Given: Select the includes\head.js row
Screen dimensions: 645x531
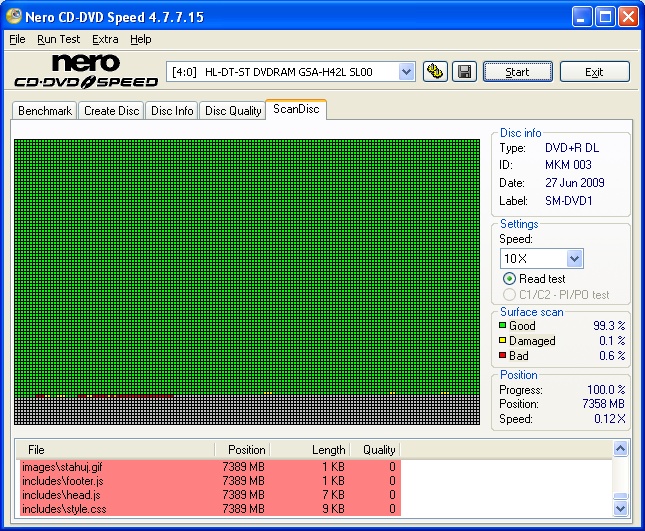Looking at the screenshot, I should [210, 495].
